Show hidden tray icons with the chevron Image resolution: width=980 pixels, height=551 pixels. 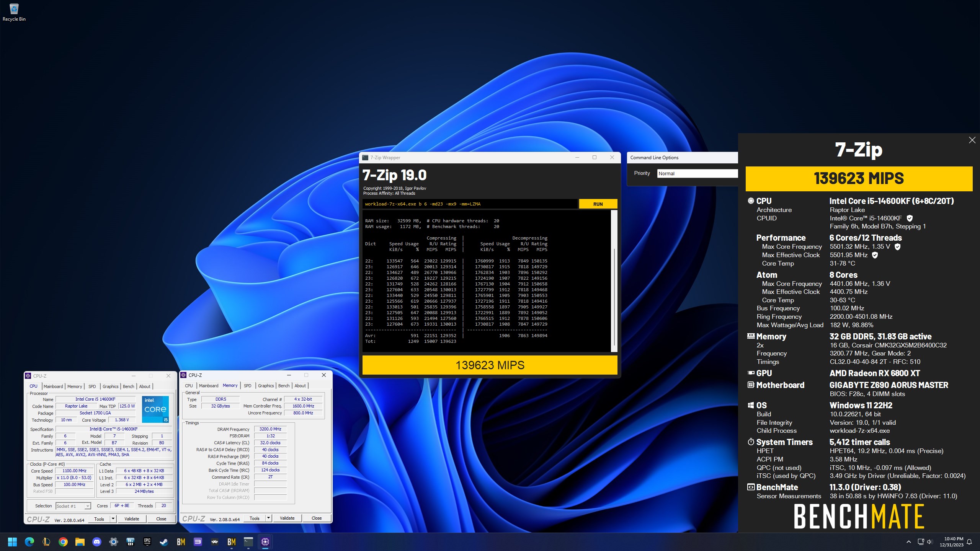point(908,542)
